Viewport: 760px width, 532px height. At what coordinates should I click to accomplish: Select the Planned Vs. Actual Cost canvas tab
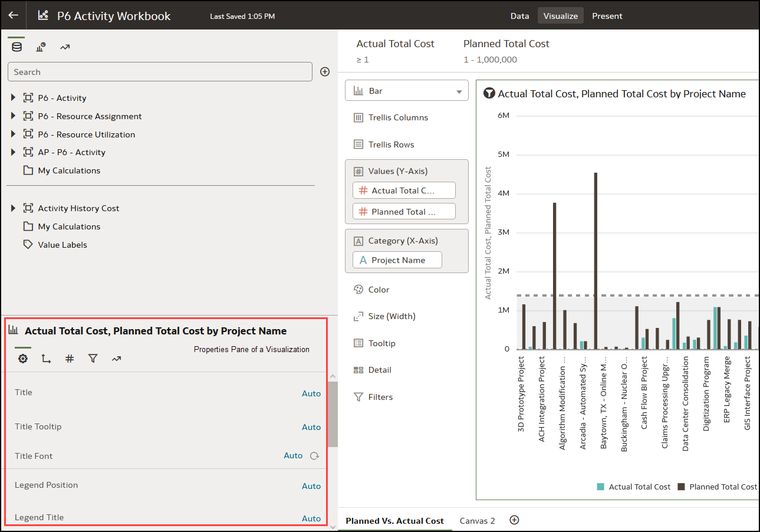pos(394,521)
